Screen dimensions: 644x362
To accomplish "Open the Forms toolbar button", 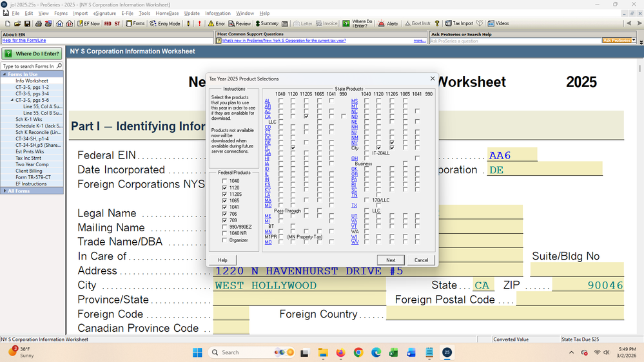I will 135,23.
